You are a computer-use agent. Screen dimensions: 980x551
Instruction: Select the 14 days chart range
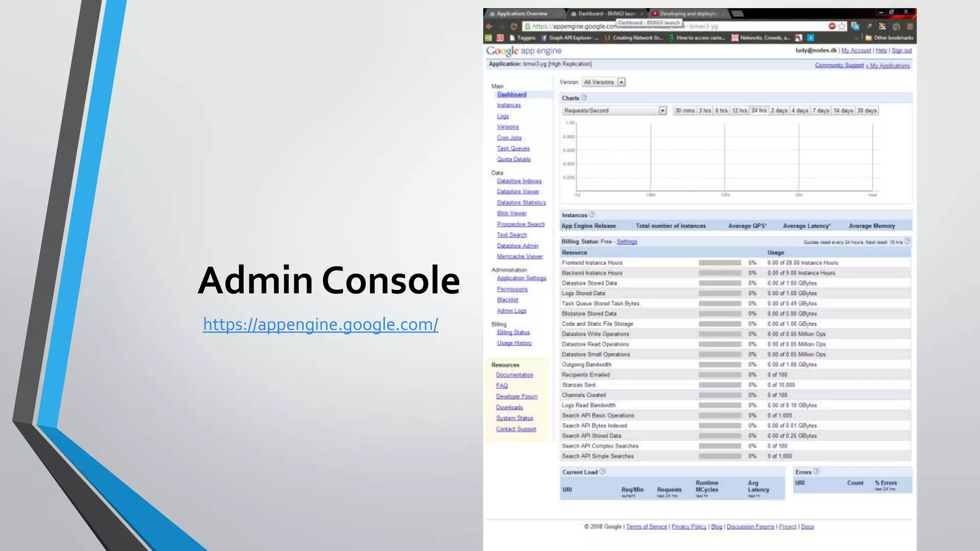point(843,110)
